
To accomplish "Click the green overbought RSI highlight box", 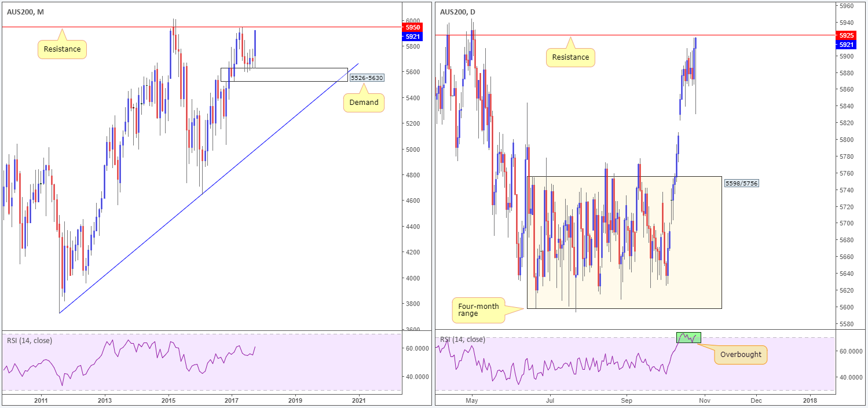I will tap(688, 337).
